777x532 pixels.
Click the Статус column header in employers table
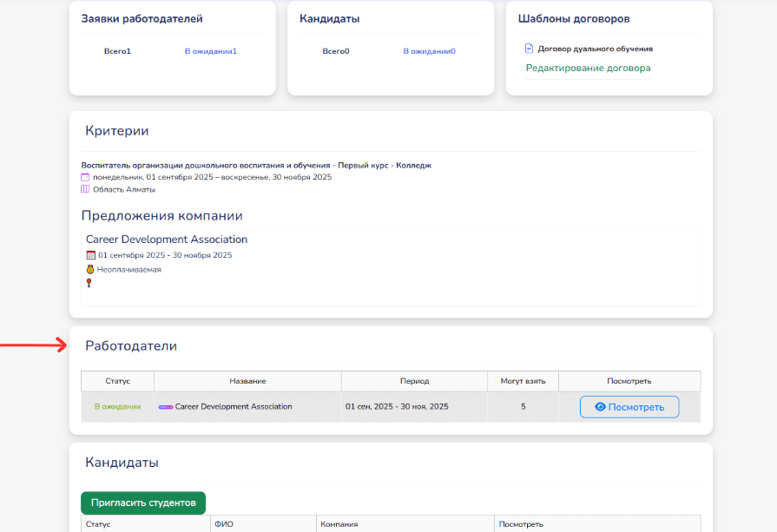pos(117,381)
